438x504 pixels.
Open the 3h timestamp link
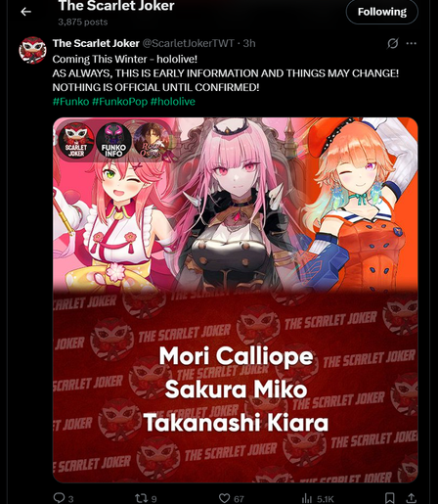tap(249, 43)
